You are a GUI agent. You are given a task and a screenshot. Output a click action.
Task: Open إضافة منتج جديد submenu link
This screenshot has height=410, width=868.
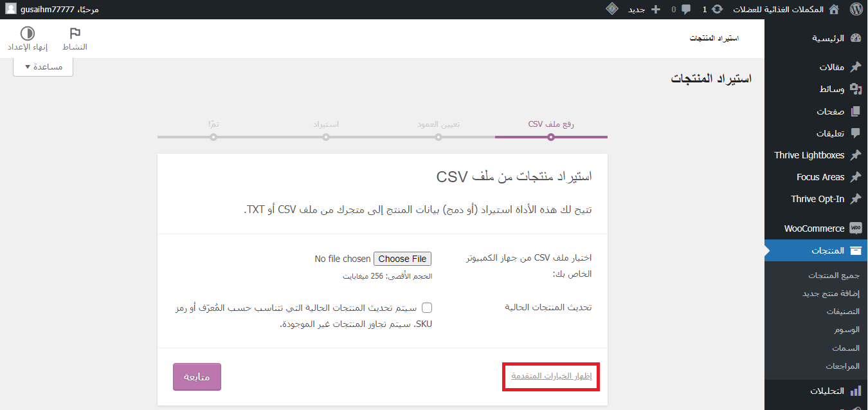pyautogui.click(x=831, y=294)
